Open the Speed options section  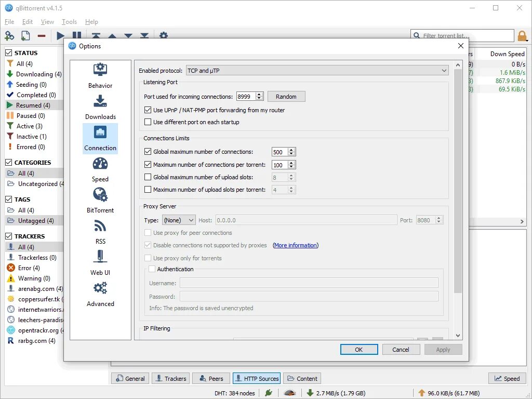tap(100, 170)
